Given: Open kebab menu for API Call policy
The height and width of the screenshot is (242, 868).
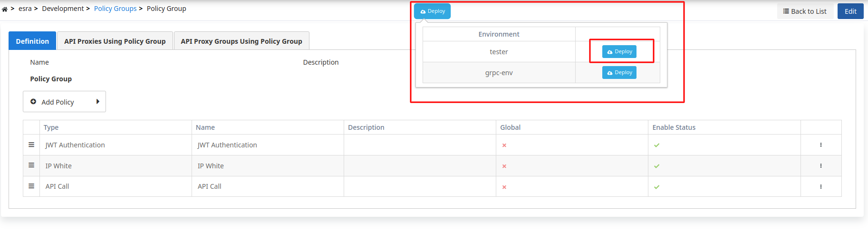Looking at the screenshot, I should [820, 187].
